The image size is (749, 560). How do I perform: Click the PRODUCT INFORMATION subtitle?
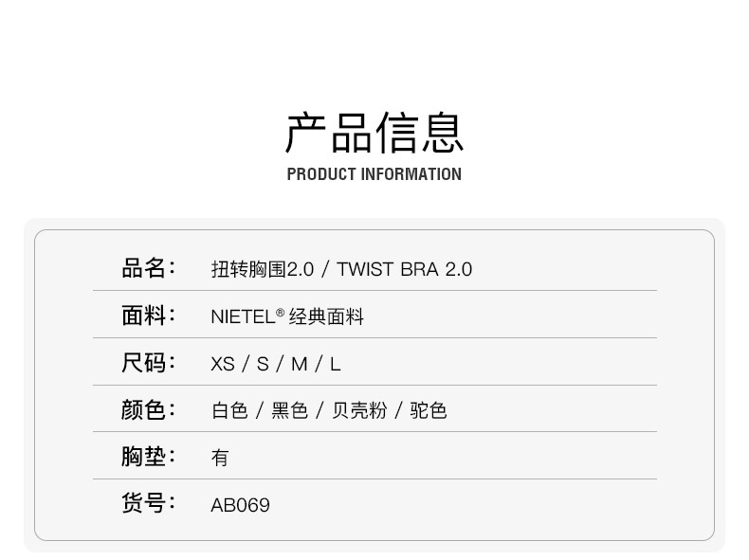point(374,174)
